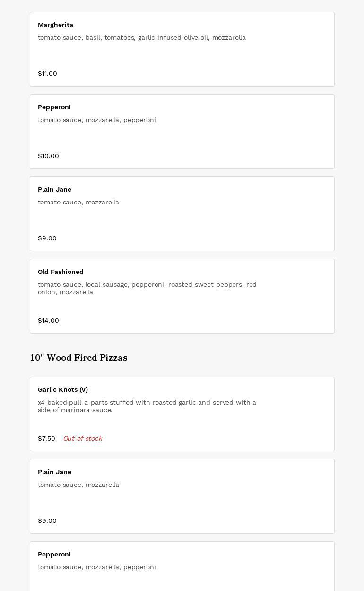
Task: Click the Garlic Knots description text
Action: pyautogui.click(x=147, y=406)
